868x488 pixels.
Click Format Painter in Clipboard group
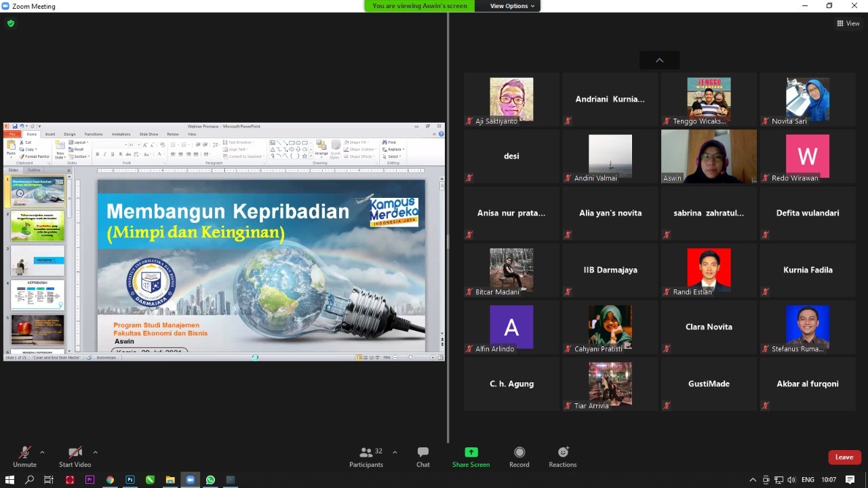coord(35,157)
